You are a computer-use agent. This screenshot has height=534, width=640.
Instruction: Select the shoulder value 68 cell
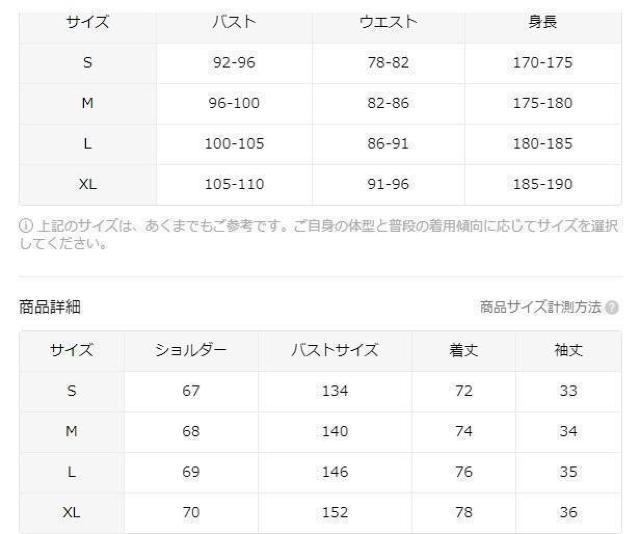click(x=191, y=432)
